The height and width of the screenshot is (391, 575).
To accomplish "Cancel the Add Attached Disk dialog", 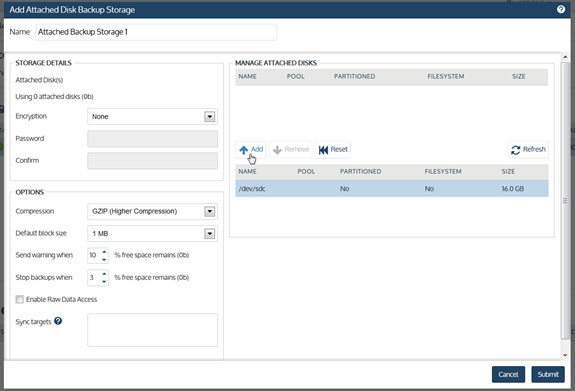I will coord(508,374).
